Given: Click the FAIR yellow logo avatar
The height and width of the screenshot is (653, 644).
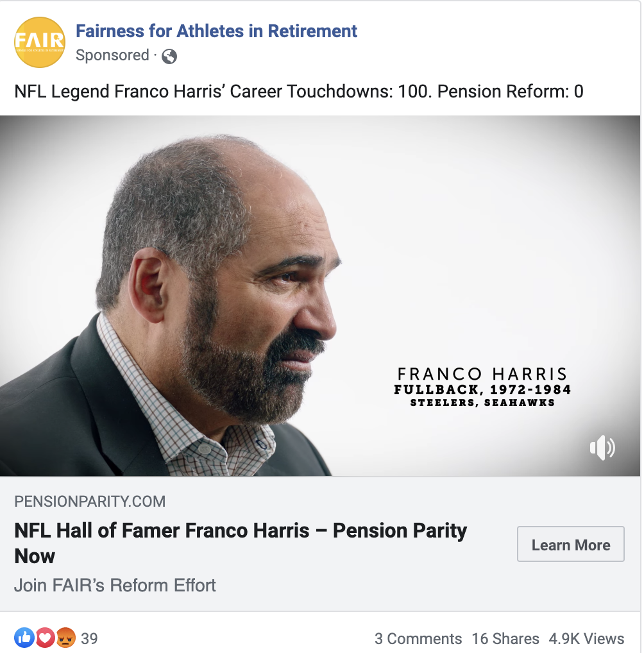Looking at the screenshot, I should click(x=40, y=42).
